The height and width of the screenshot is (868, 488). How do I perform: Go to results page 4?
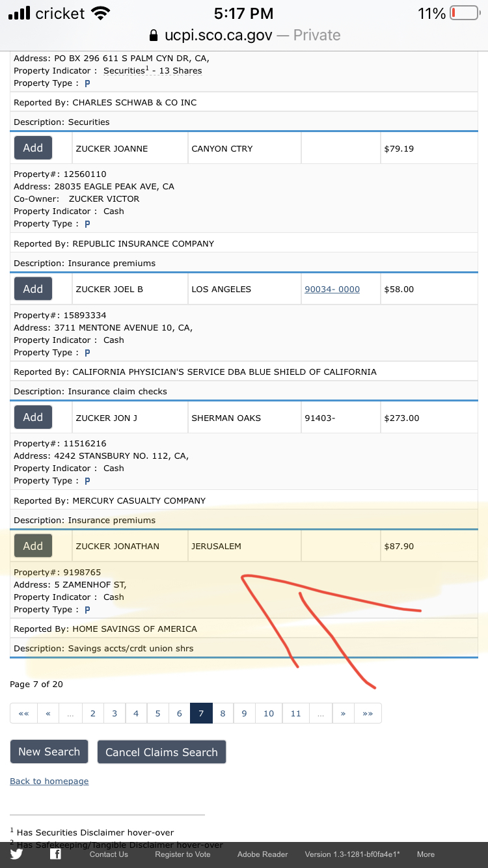(x=136, y=713)
